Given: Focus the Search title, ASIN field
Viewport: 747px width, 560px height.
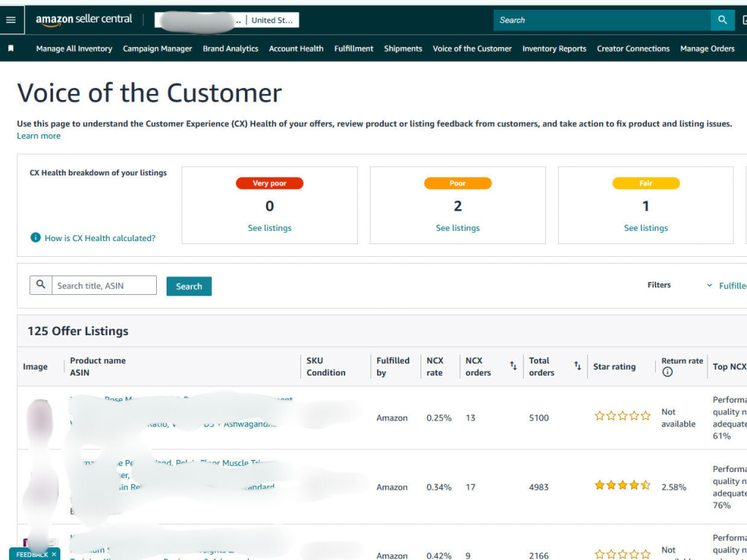Looking at the screenshot, I should 104,285.
